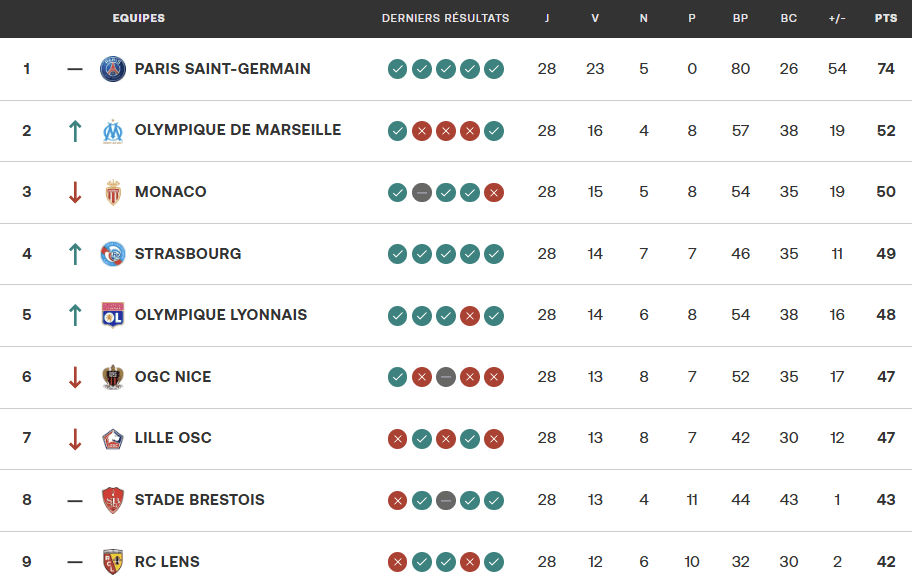Sort by the BP column header
This screenshot has height=583, width=912.
tap(740, 19)
